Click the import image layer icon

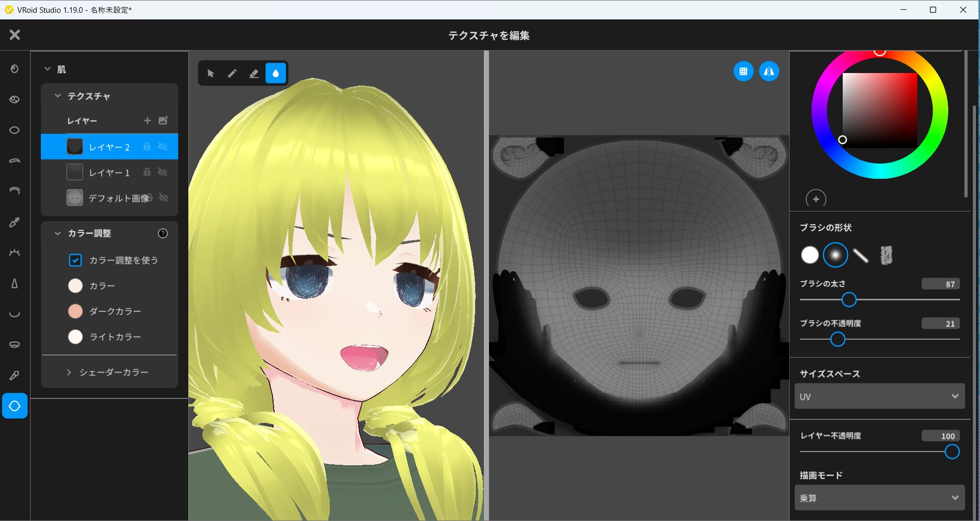[163, 121]
